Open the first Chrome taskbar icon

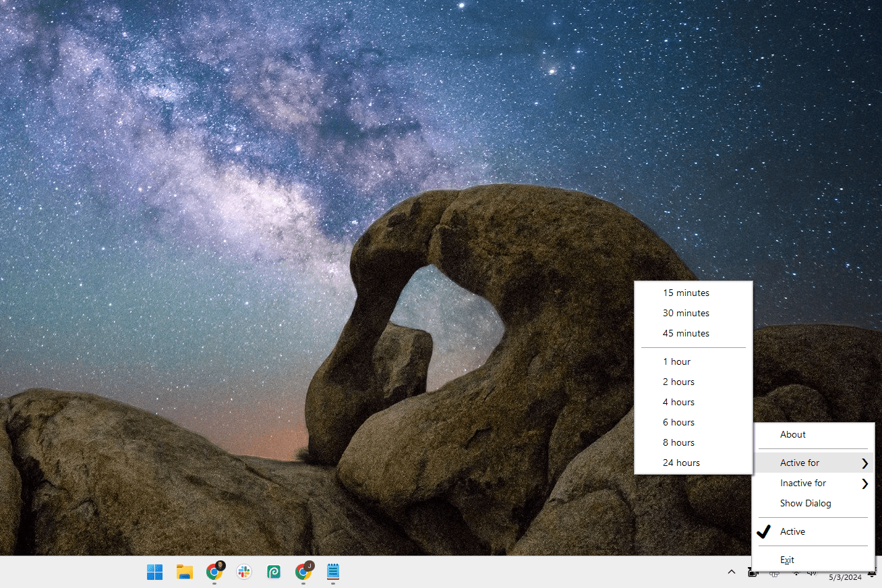pyautogui.click(x=214, y=572)
